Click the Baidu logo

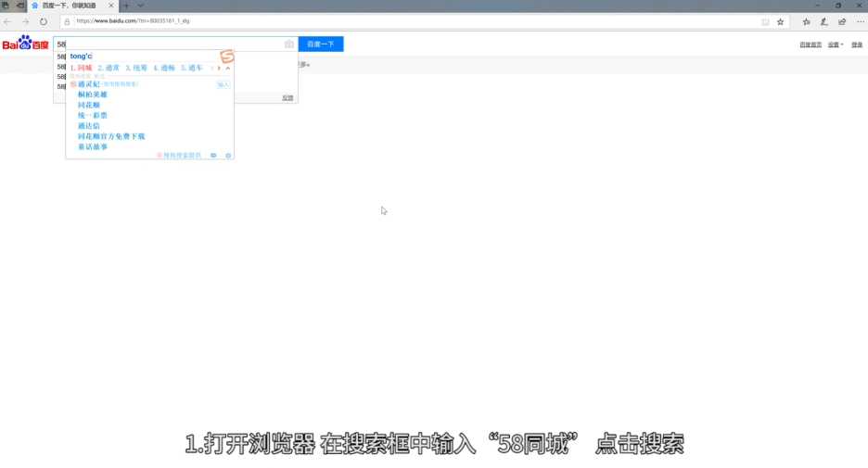point(25,44)
